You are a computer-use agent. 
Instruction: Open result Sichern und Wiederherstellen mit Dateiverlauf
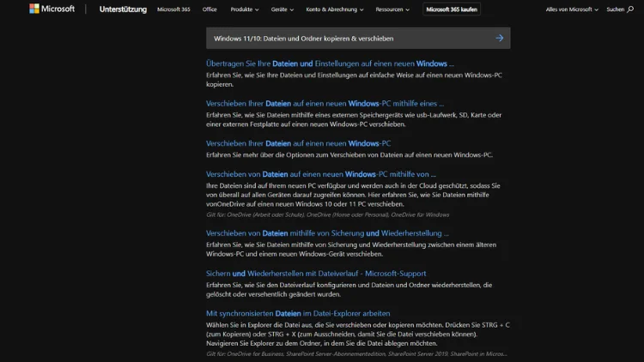(x=316, y=274)
